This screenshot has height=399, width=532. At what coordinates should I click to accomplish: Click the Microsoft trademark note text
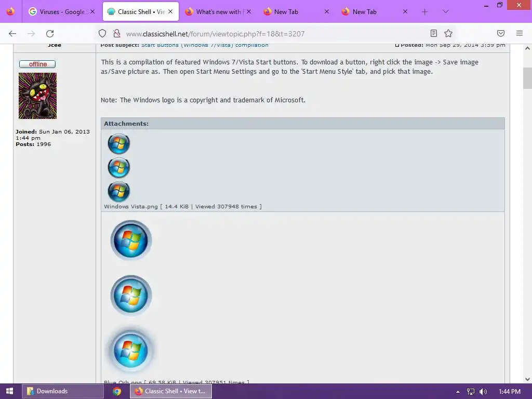[203, 100]
